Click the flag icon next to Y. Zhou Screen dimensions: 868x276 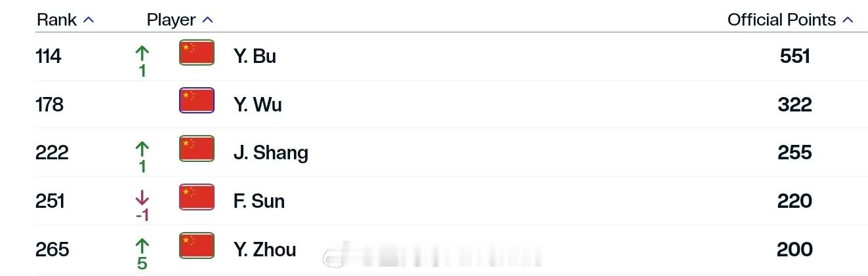(197, 246)
